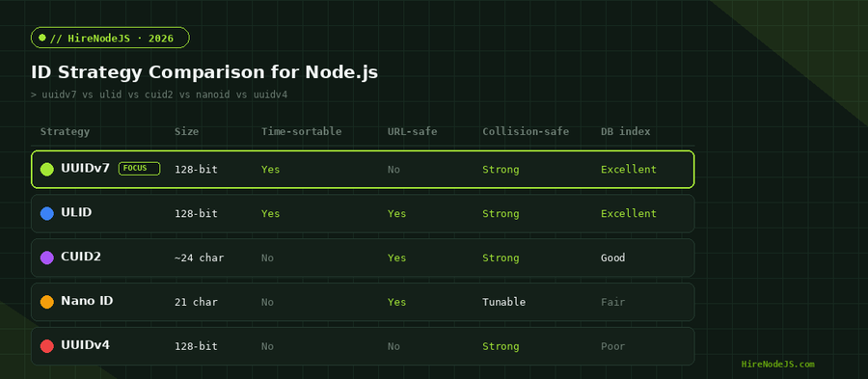The image size is (868, 379).
Task: Click the 21 char size cell
Action: click(x=196, y=302)
